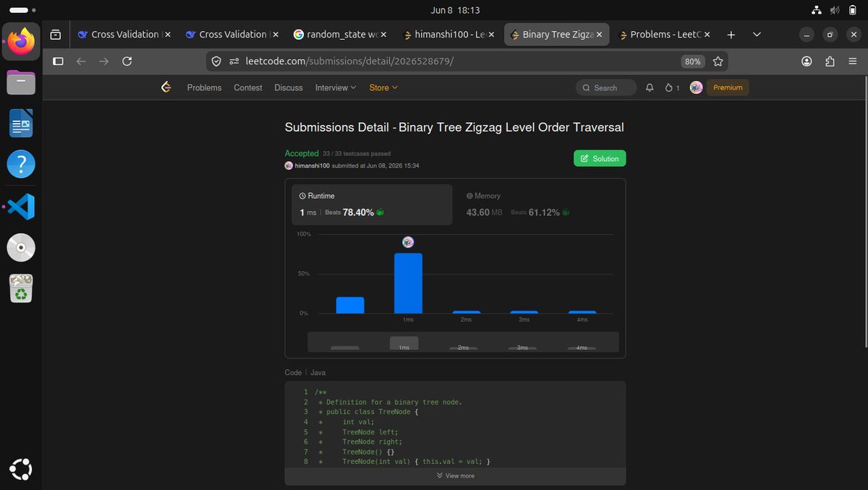Click the tracking protection shield icon
The image size is (868, 490).
(x=216, y=61)
